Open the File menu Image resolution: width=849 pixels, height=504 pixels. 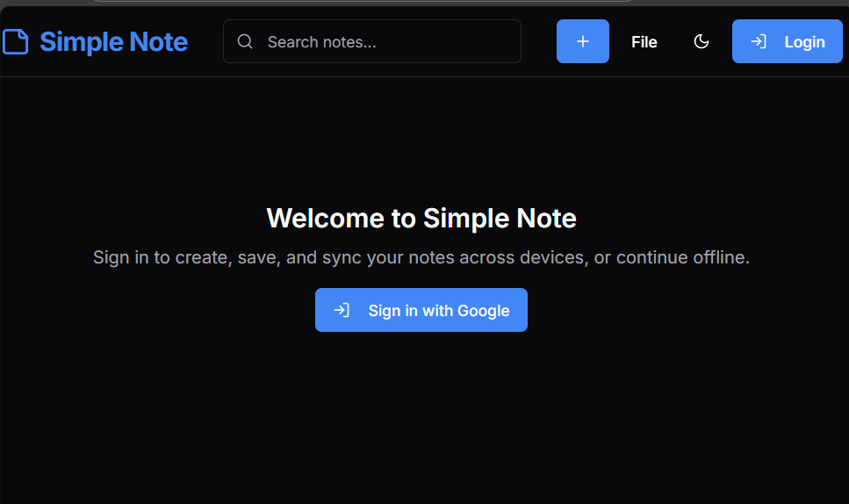coord(644,41)
